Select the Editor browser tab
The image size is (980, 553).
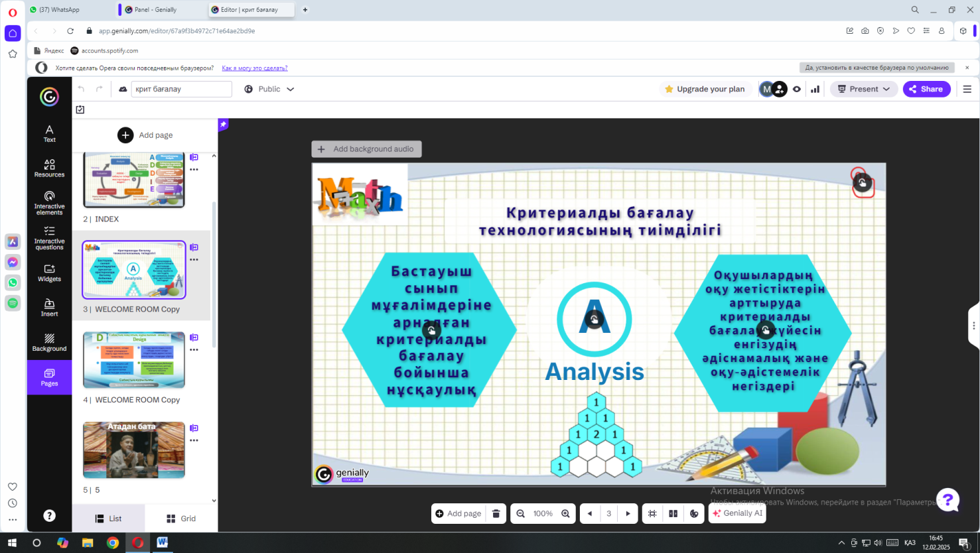[251, 10]
